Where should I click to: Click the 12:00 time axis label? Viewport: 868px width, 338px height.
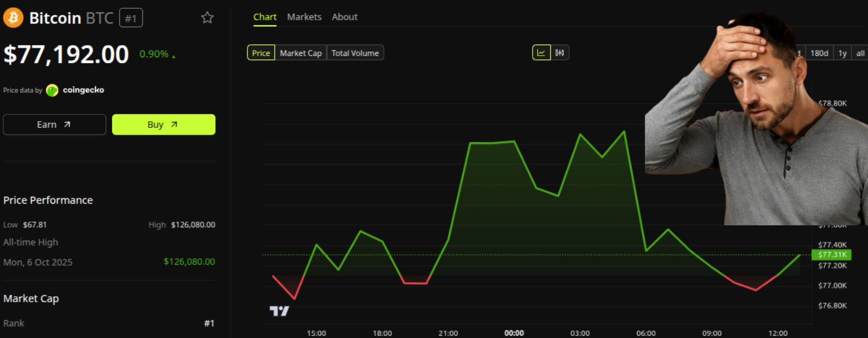pos(778,333)
